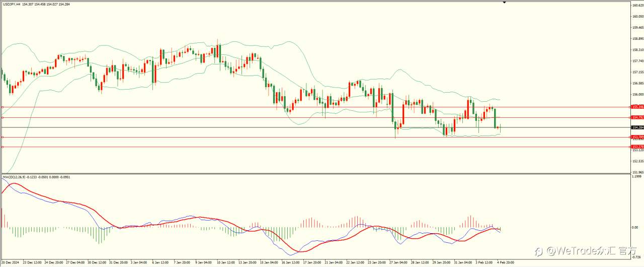644x267 pixels.
Task: Select the USDJPY,H4 chart title text
Action: [12, 5]
